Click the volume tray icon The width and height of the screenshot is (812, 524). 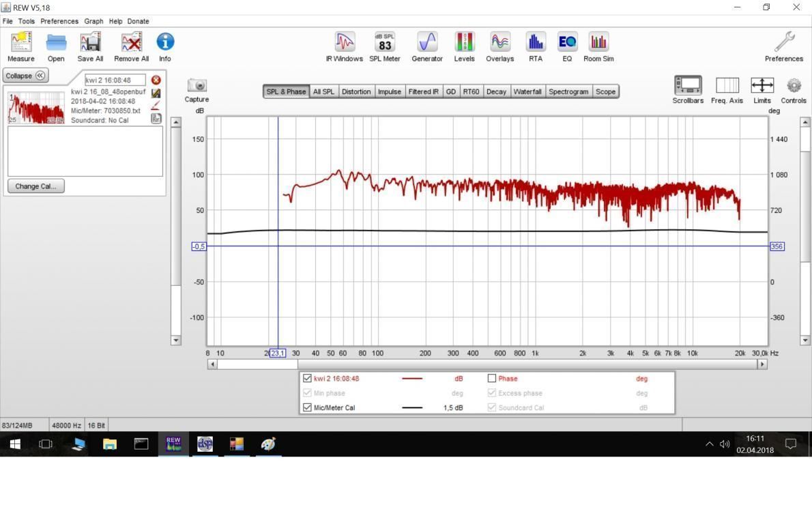coord(725,444)
